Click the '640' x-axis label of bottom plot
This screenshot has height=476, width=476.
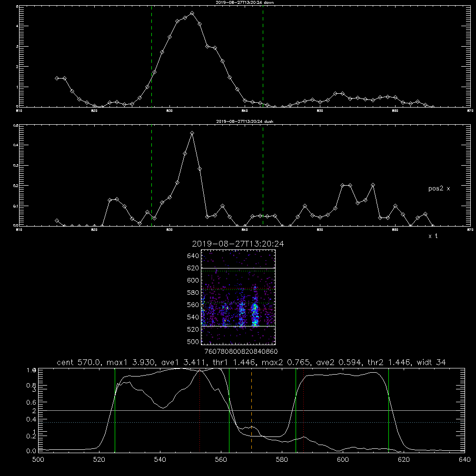coord(465,460)
